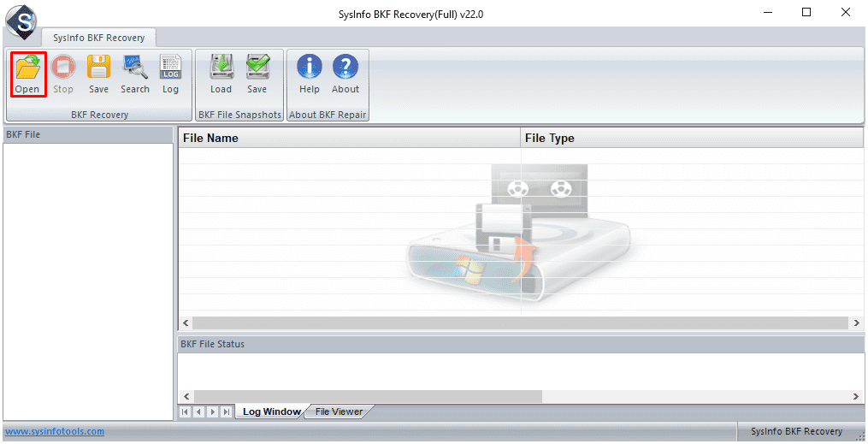Visit the www.sysinfotools.com link
Image resolution: width=868 pixels, height=444 pixels.
pyautogui.click(x=55, y=431)
